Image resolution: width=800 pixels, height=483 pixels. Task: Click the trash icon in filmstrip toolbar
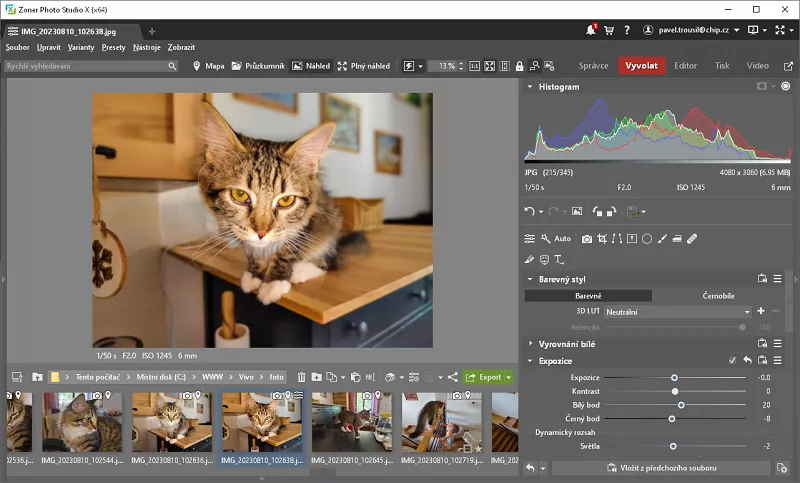tap(302, 377)
